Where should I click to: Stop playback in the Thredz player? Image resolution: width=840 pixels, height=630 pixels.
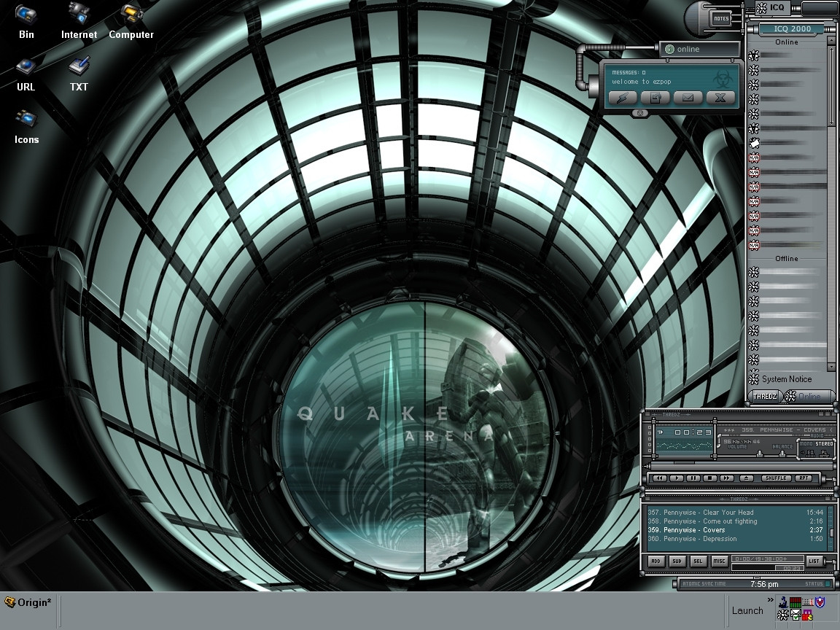pos(709,478)
